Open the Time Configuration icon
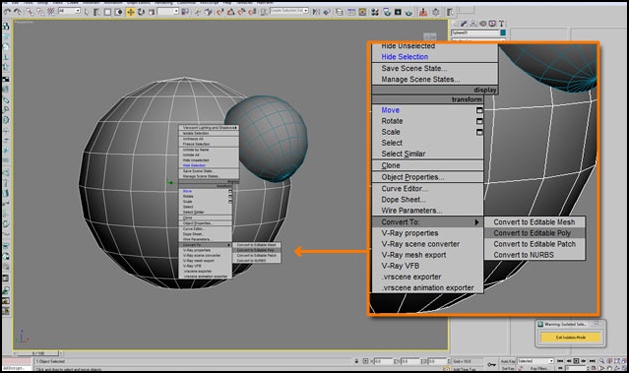This screenshot has width=629, height=373. click(594, 368)
